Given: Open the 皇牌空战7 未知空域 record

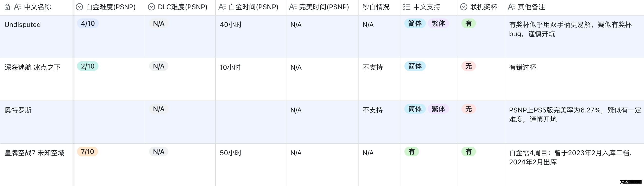Looking at the screenshot, I should [35, 153].
